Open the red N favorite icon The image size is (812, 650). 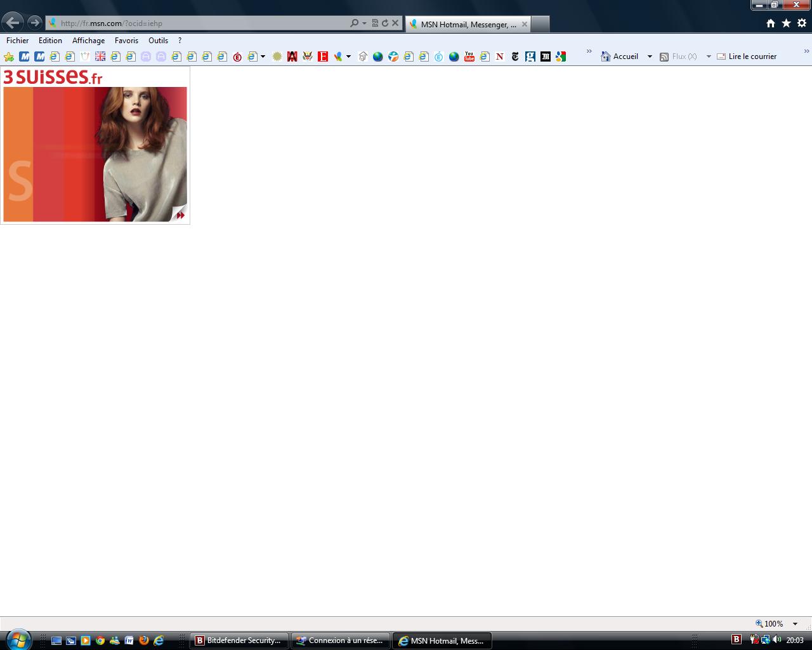(x=500, y=56)
